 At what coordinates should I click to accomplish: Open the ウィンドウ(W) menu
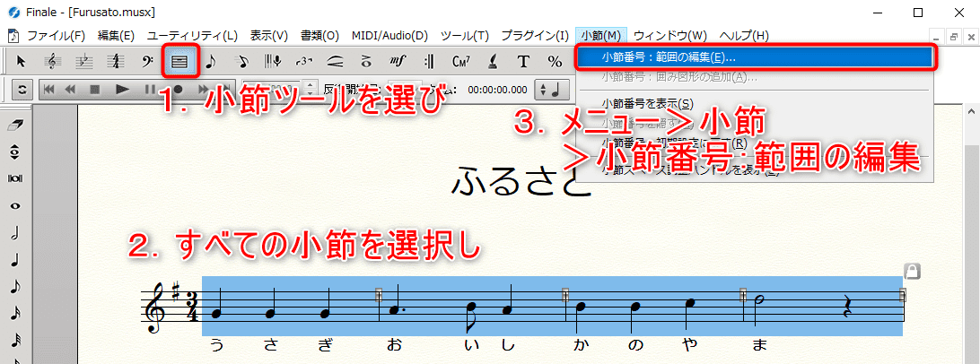[670, 36]
